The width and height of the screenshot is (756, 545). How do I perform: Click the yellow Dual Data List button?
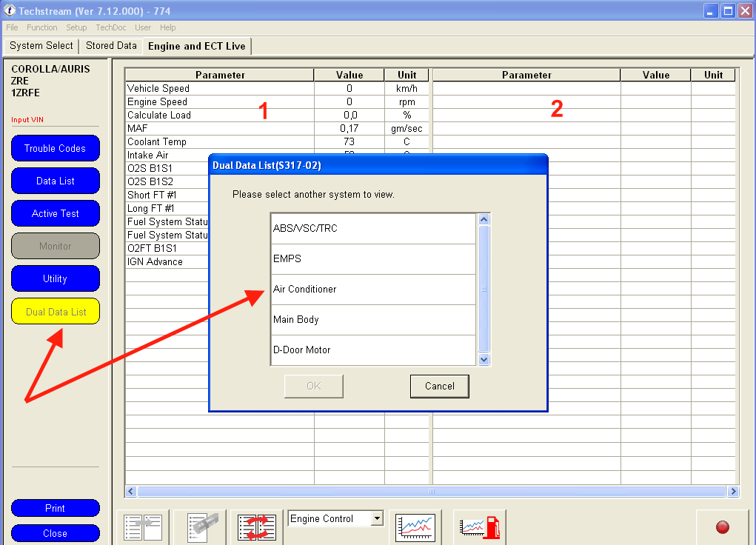(56, 312)
